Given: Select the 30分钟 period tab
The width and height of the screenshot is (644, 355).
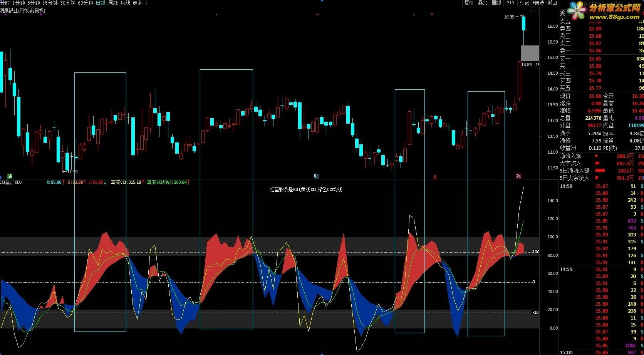Looking at the screenshot, I should pos(68,3).
